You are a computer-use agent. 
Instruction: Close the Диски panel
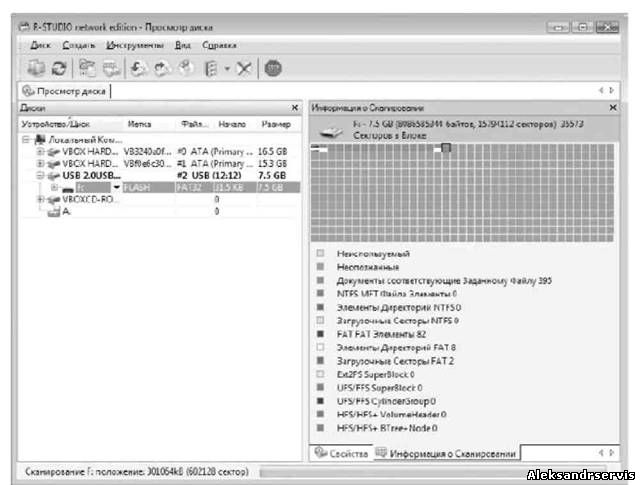(295, 108)
